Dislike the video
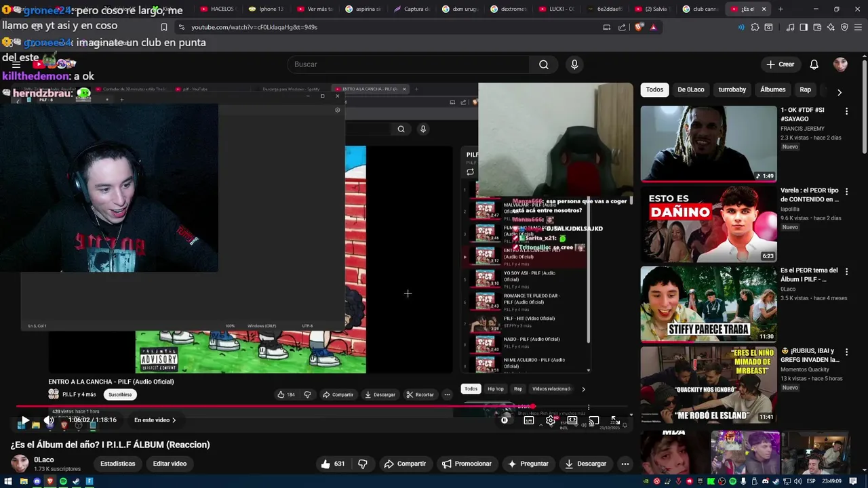 point(363,464)
